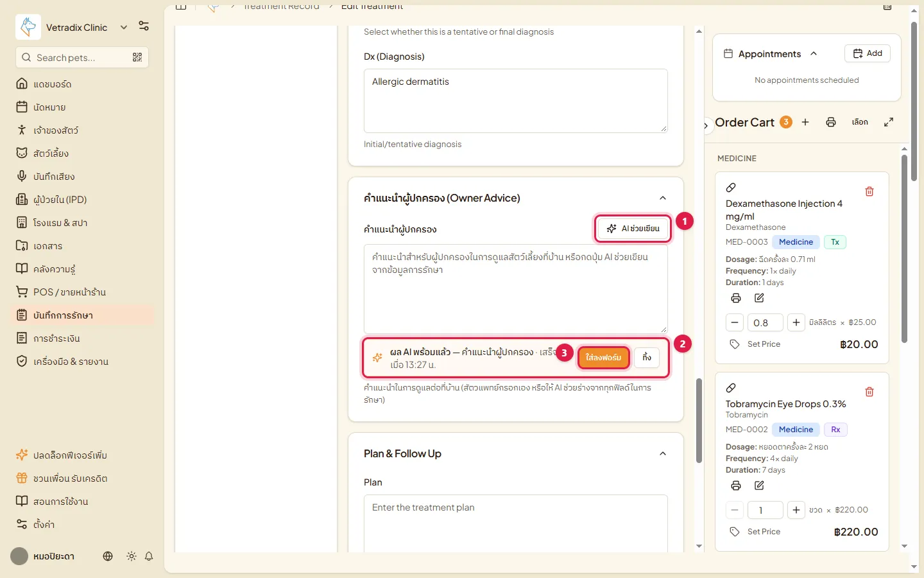The image size is (924, 578).
Task: Expand the Order Cart to fullscreen
Action: pyautogui.click(x=889, y=122)
